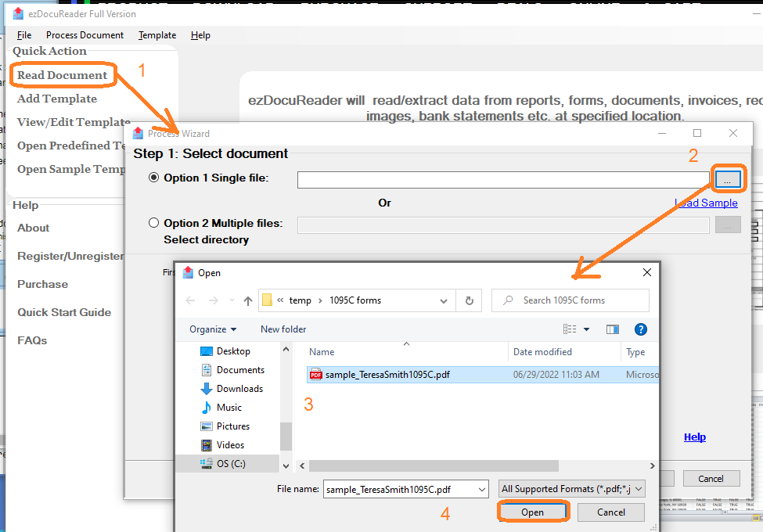Open the Process Document menu
This screenshot has height=532, width=763.
pos(85,35)
